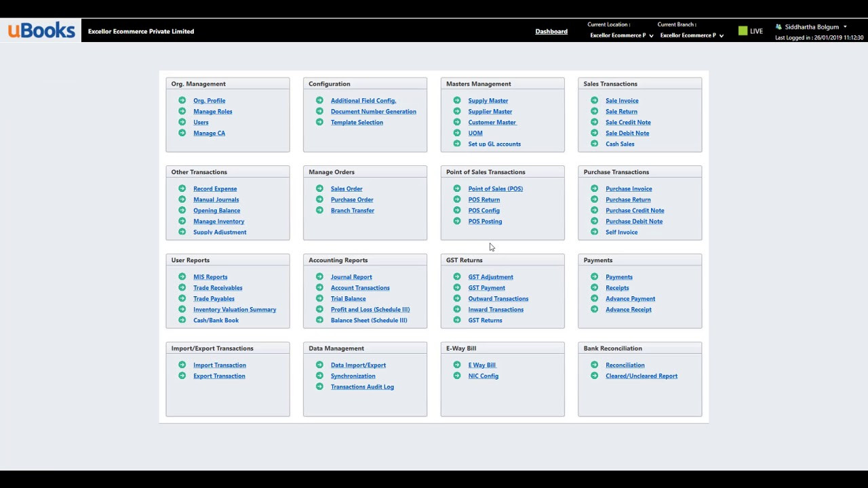View Inventory Valuation Summary report
This screenshot has width=868, height=488.
pyautogui.click(x=235, y=309)
